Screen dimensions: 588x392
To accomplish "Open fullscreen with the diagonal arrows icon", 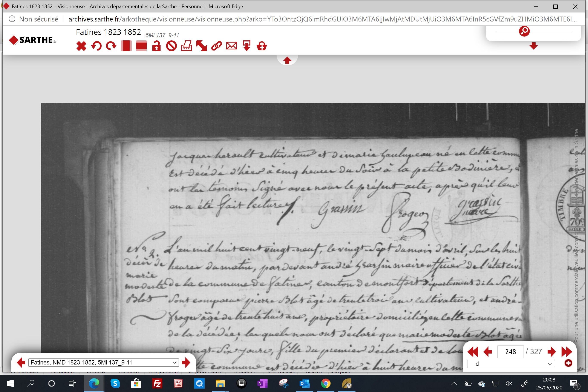I will (x=202, y=46).
